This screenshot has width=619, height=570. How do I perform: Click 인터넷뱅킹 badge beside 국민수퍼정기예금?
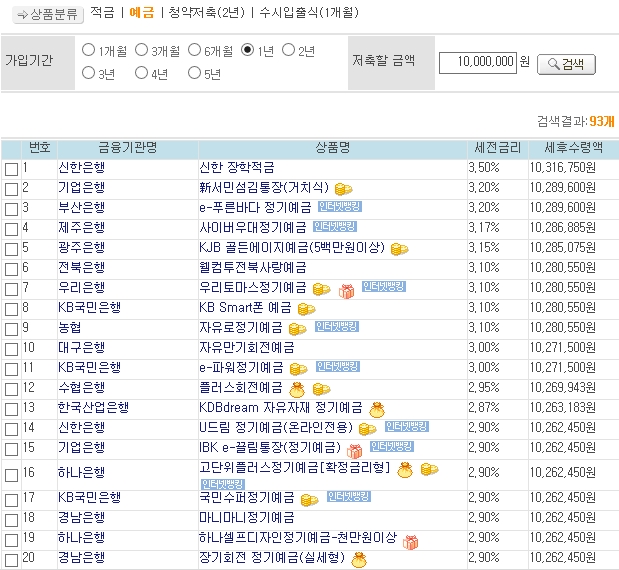point(349,497)
